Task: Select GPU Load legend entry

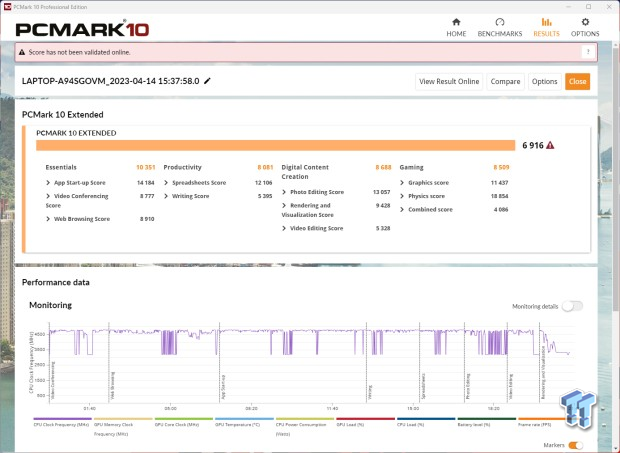Action: pos(365,422)
